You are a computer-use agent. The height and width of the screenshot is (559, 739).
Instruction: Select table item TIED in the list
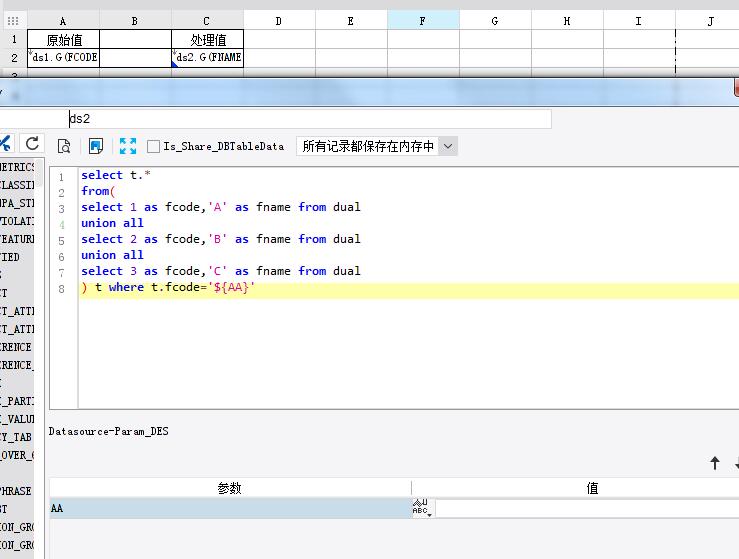pos(10,257)
